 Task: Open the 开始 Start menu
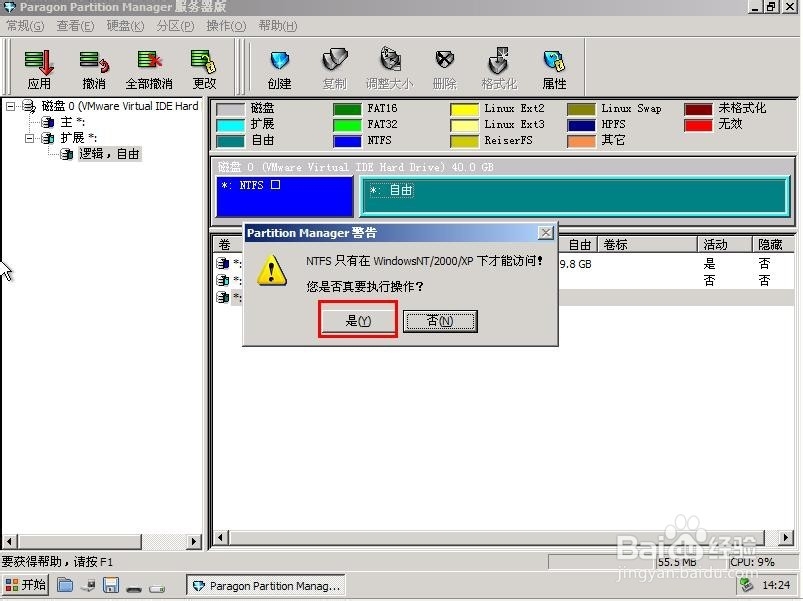(26, 585)
